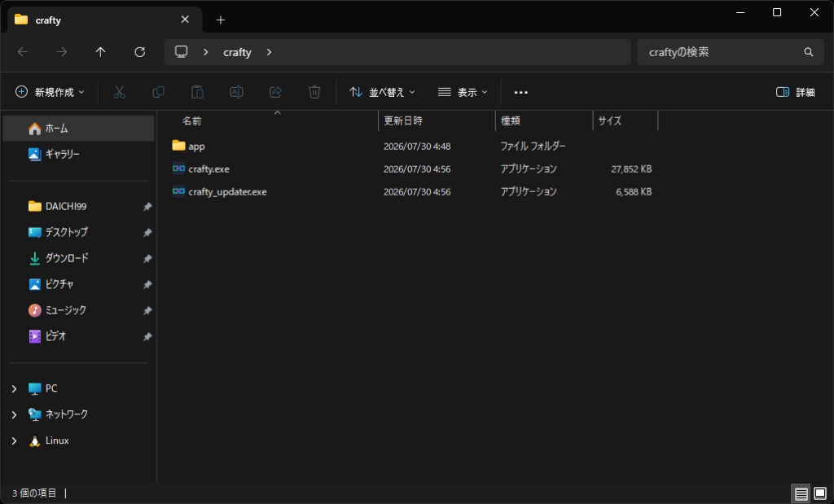
Task: Click the 6,588 KB size value
Action: 634,192
